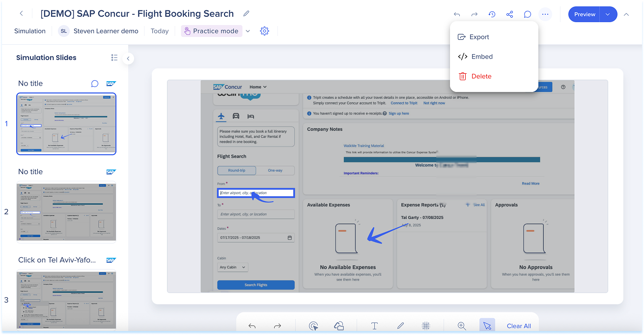644x335 pixels.
Task: Select the draw pencil tool in bottom toolbar
Action: click(400, 326)
